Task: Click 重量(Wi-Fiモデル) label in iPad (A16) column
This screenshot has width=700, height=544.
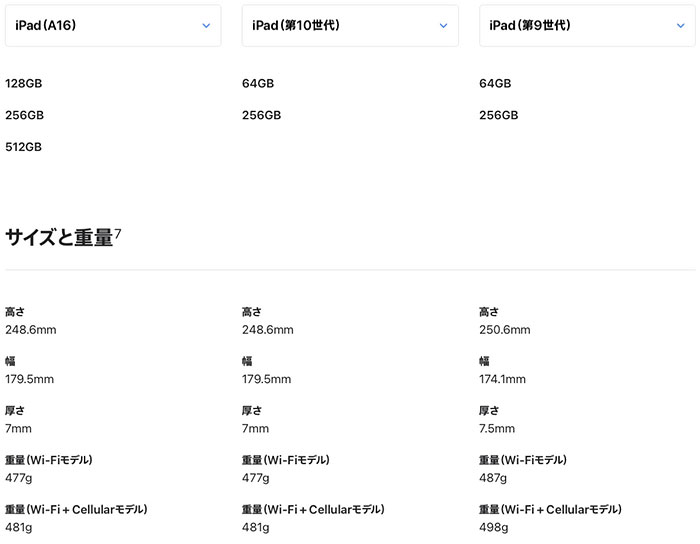Action: click(x=49, y=460)
